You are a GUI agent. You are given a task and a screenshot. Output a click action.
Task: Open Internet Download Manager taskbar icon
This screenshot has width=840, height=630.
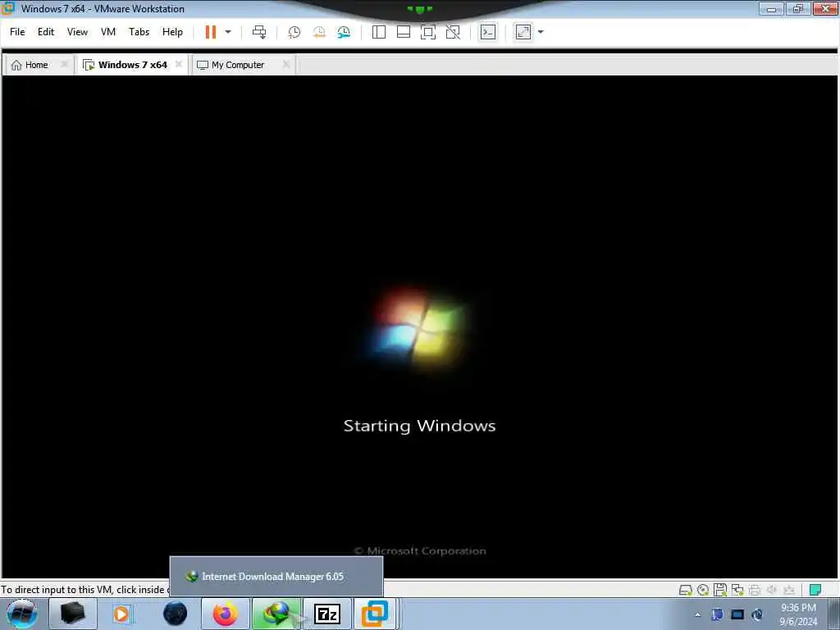click(x=276, y=614)
